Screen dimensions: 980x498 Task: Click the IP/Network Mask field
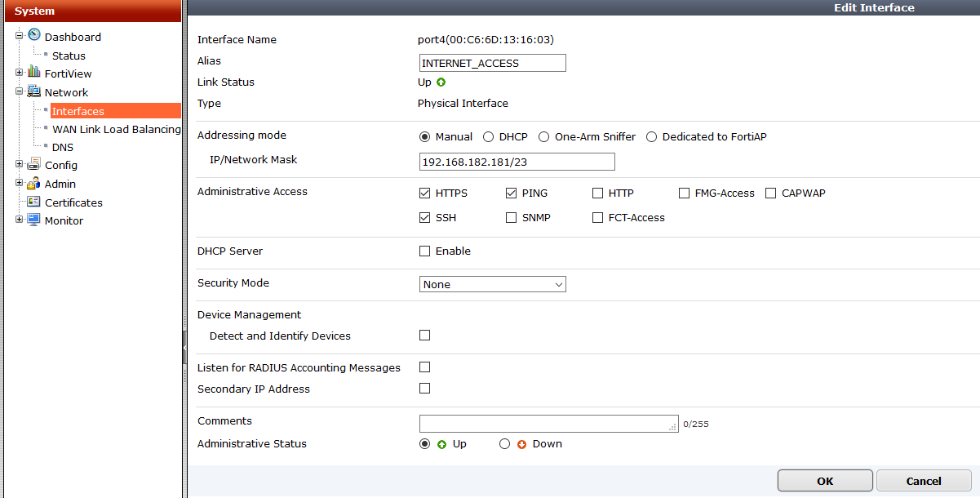(x=517, y=162)
